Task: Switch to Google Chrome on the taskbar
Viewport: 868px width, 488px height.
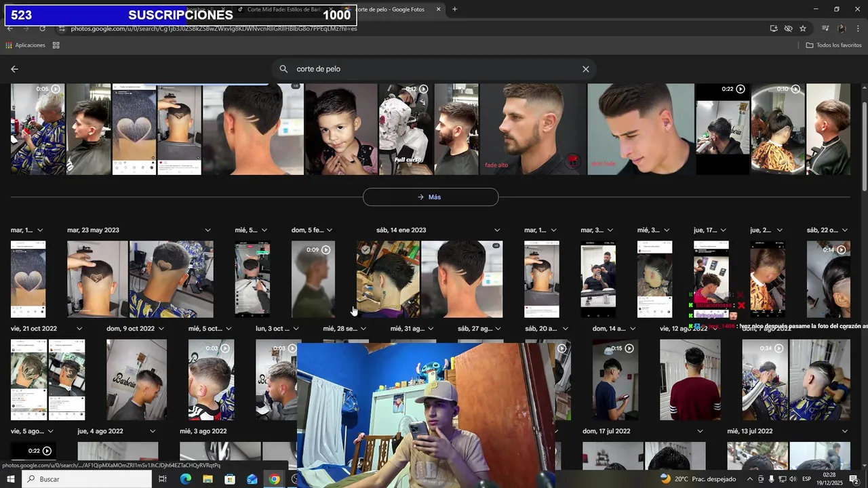Action: [274, 479]
